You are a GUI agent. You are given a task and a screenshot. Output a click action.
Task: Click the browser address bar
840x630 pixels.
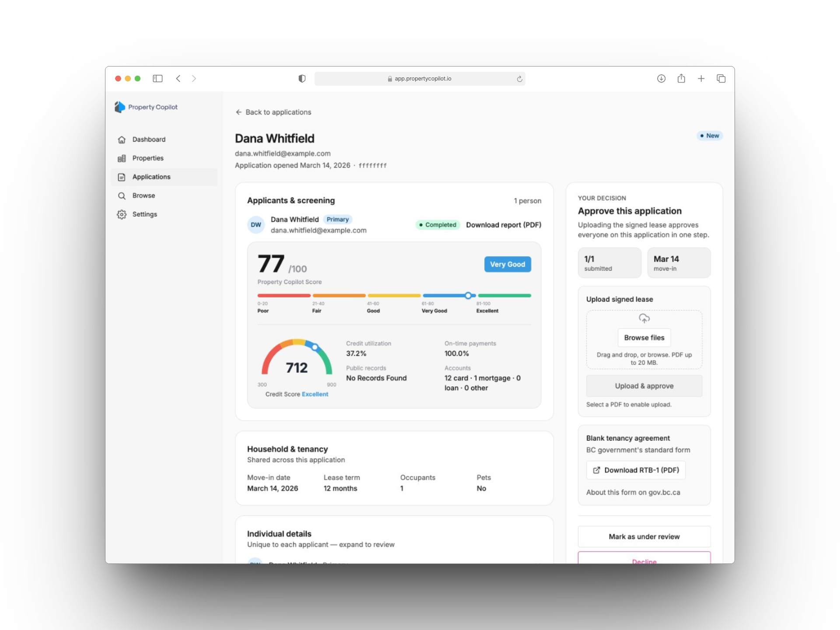click(420, 79)
